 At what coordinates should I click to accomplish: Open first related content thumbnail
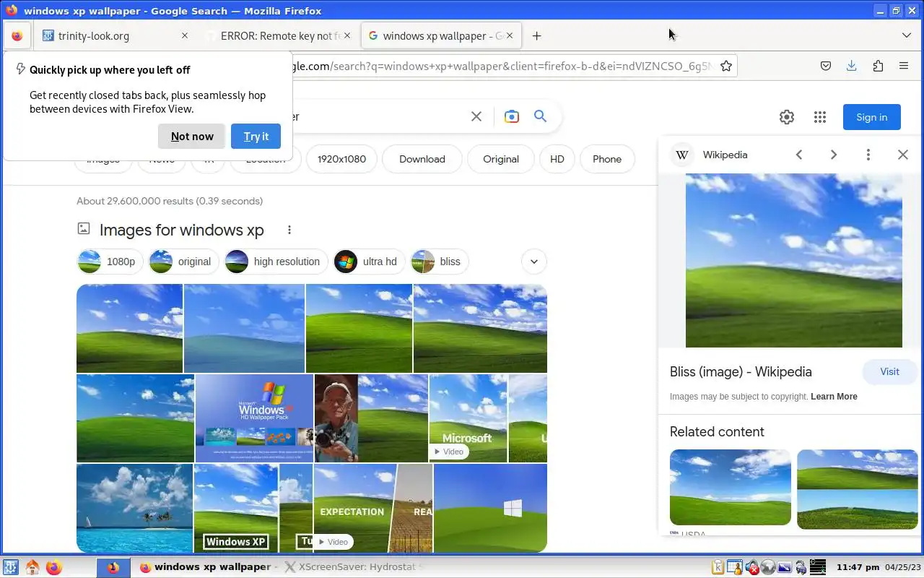[x=731, y=488]
